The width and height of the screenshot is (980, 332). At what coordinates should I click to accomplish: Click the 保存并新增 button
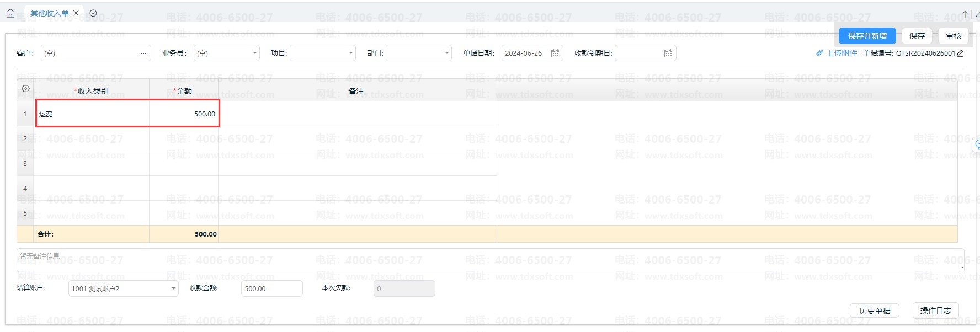(x=867, y=36)
